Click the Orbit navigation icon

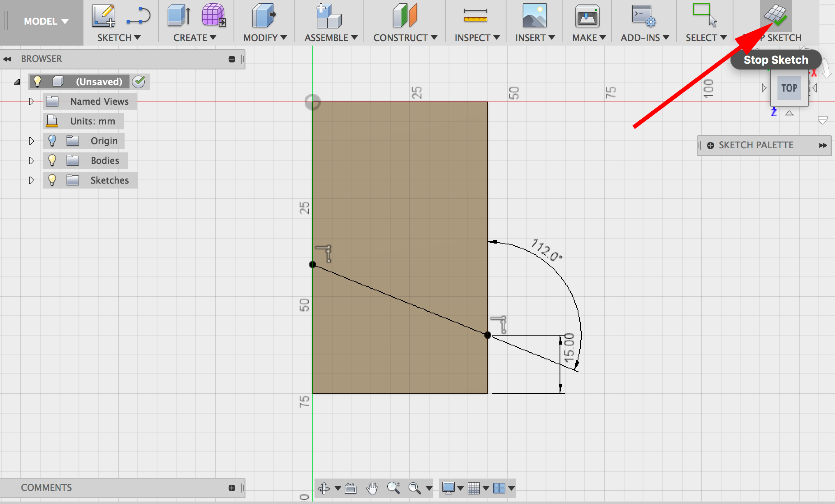pos(324,488)
